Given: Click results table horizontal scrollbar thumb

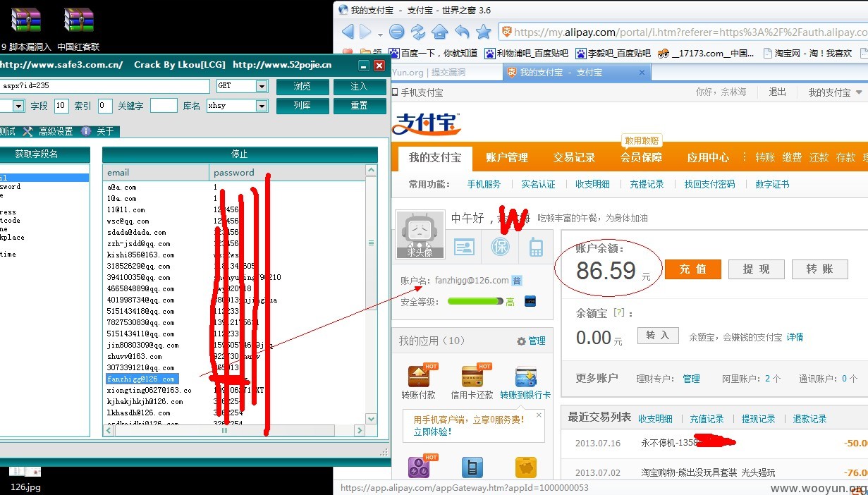Looking at the screenshot, I should 224,430.
